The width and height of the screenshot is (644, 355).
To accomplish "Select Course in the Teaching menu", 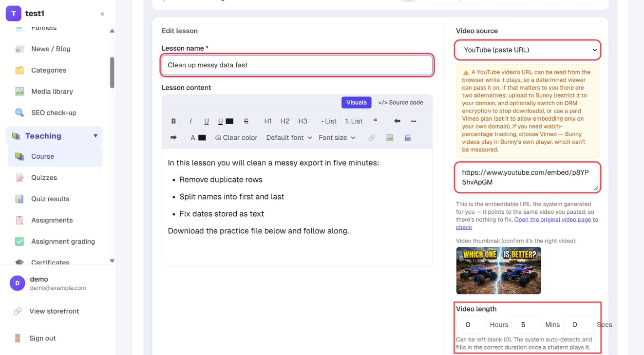I will [x=55, y=156].
